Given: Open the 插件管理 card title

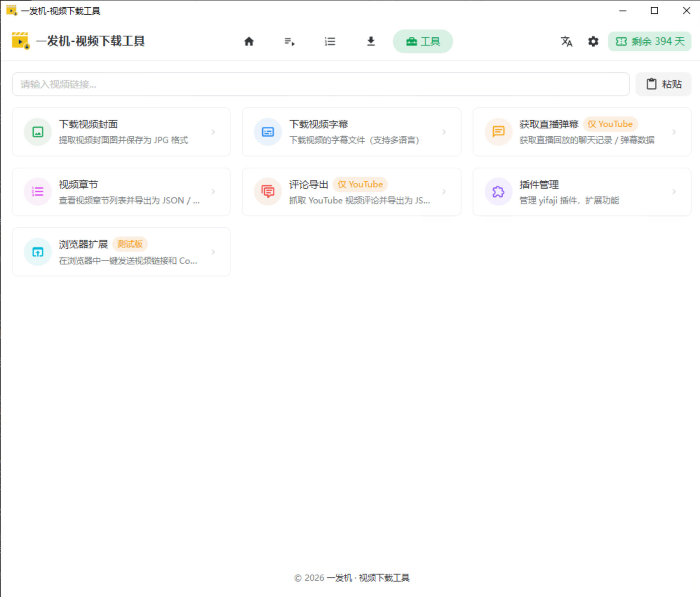Looking at the screenshot, I should click(539, 185).
